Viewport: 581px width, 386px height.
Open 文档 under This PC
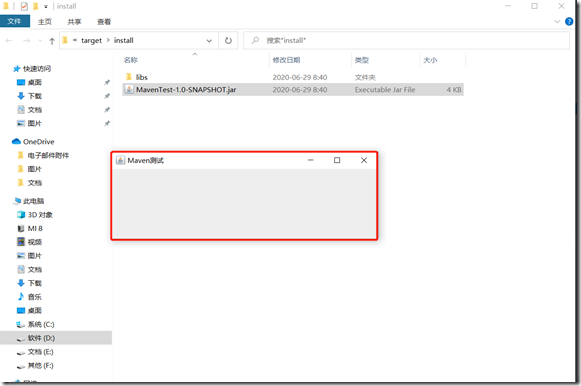coord(34,269)
